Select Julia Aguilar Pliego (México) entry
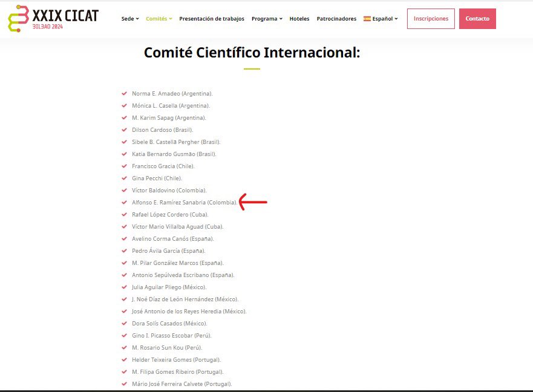Screen dimensions: 533x392 pyautogui.click(x=169, y=287)
